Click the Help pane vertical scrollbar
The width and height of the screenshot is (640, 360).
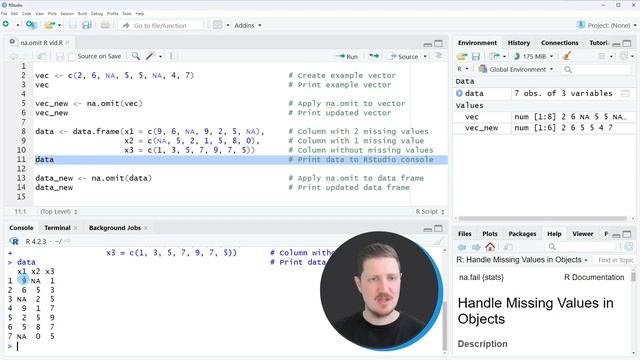(633, 277)
